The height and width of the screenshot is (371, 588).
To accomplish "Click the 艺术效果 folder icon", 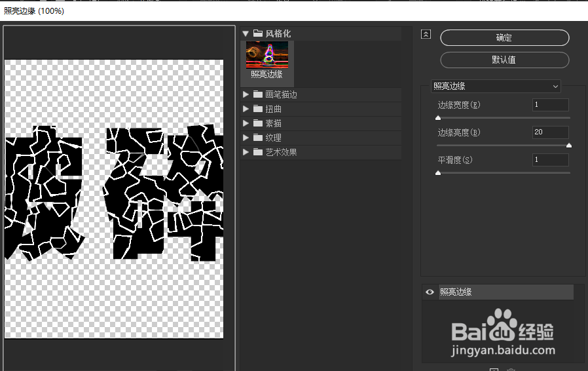I will pyautogui.click(x=257, y=152).
